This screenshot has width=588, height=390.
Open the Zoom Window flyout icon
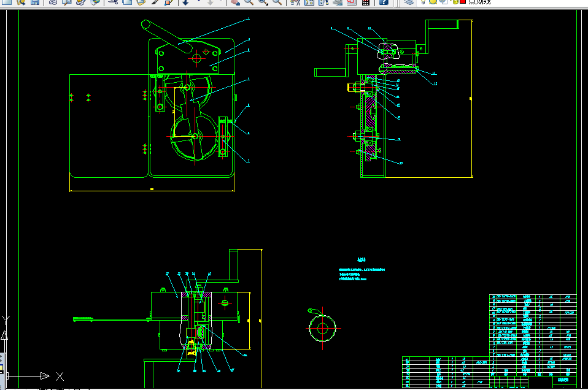click(263, 2)
